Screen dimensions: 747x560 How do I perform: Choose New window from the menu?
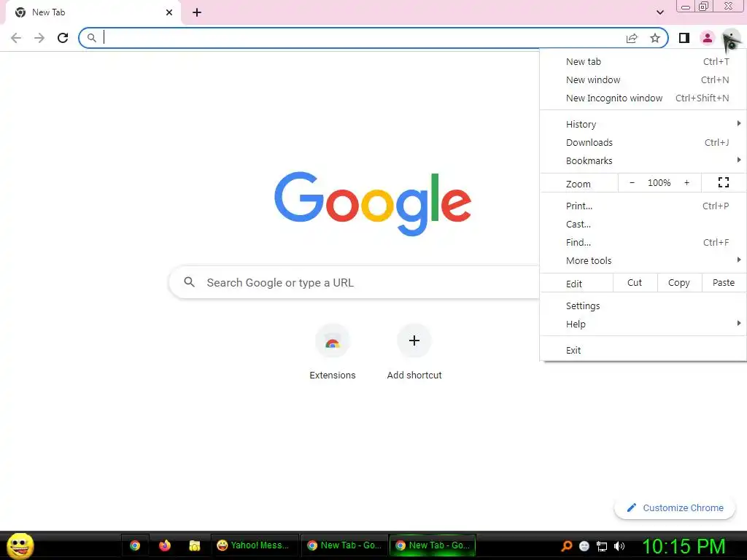[643, 79]
